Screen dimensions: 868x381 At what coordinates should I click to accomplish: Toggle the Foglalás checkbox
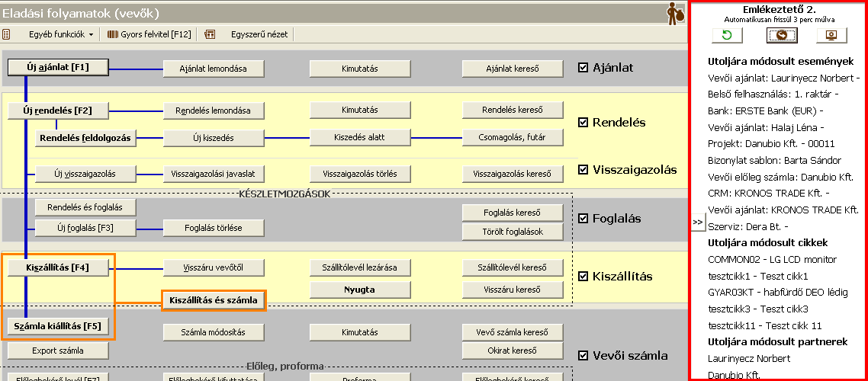pyautogui.click(x=583, y=219)
